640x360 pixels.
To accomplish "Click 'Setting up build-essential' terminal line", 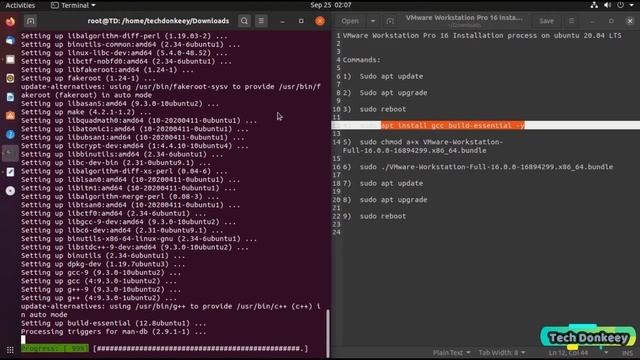I will coord(113,323).
